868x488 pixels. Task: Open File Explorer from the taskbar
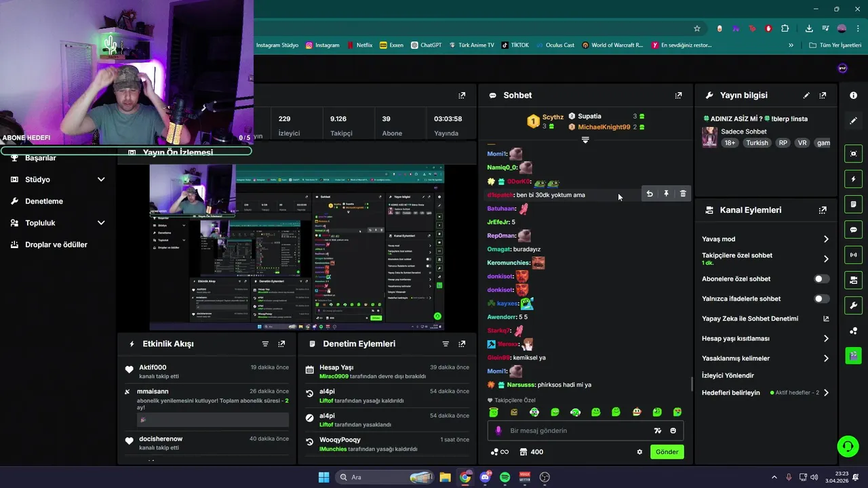(x=445, y=477)
